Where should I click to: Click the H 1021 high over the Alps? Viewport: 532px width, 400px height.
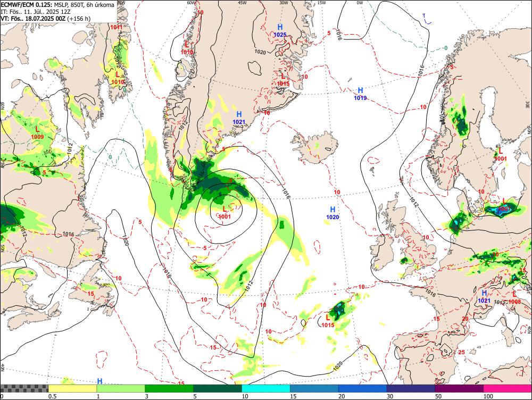point(484,296)
